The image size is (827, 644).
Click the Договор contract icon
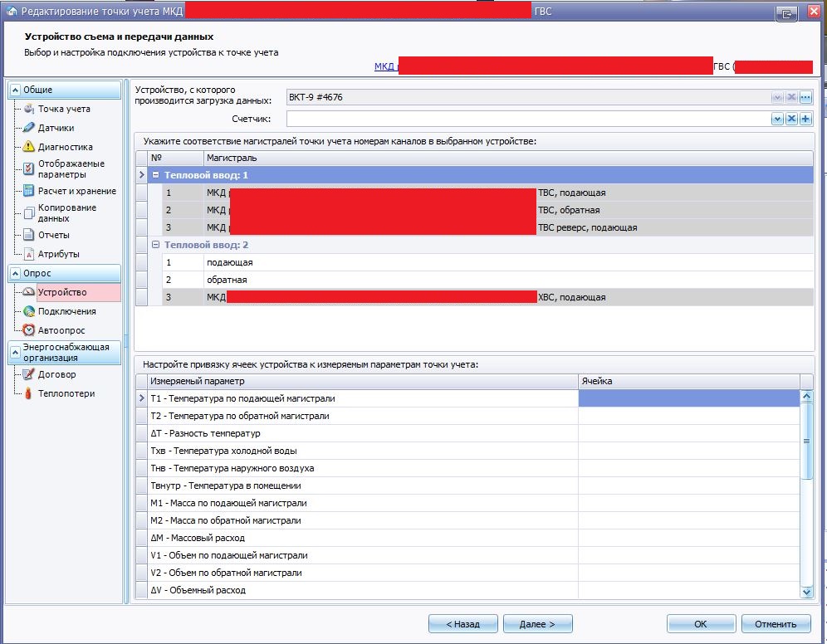click(29, 374)
